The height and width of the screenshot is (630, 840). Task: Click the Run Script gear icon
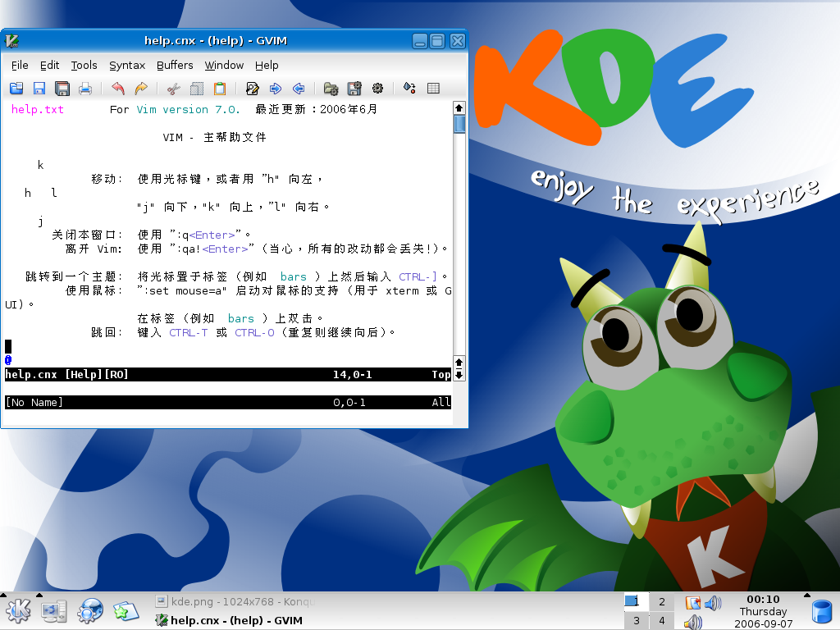(x=377, y=89)
